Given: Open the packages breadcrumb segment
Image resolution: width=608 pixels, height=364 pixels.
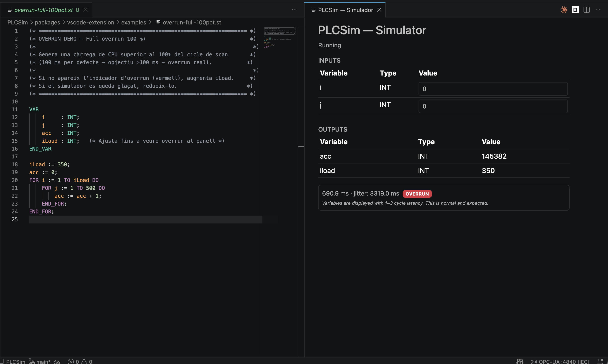Looking at the screenshot, I should coord(47,22).
